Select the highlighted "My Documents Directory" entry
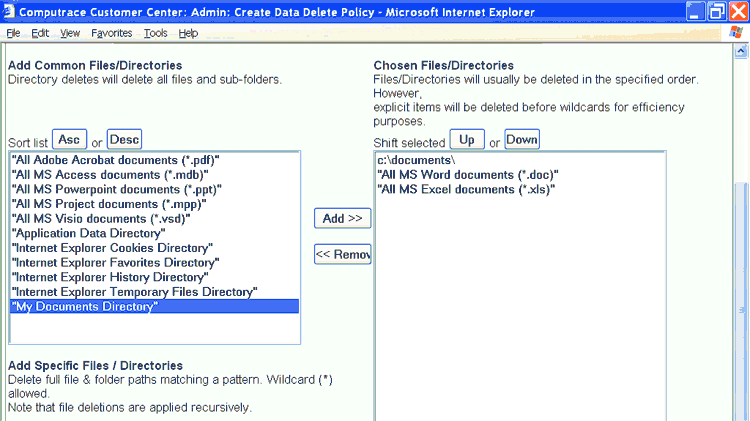This screenshot has width=750, height=421. pyautogui.click(x=154, y=307)
